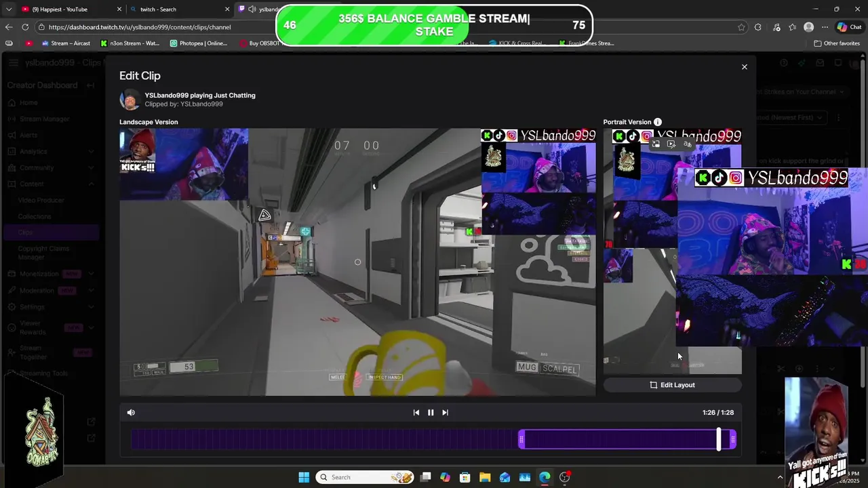Click the Edit Layout button
Viewport: 868px width, 488px height.
click(673, 385)
